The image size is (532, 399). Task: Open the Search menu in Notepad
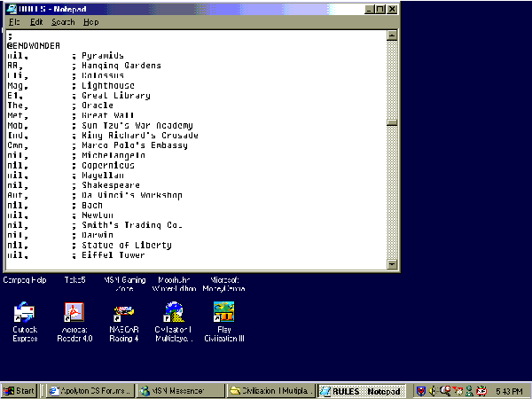[63, 22]
